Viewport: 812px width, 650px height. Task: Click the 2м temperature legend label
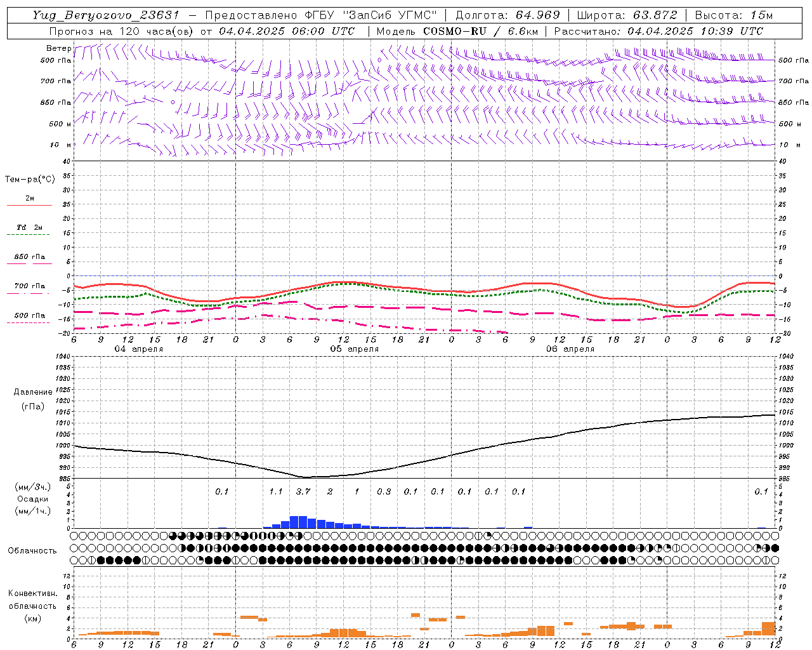click(x=30, y=198)
